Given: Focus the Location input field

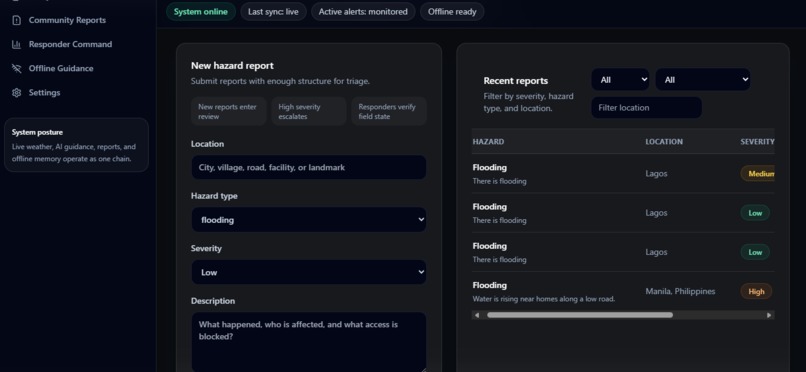Looking at the screenshot, I should [308, 168].
